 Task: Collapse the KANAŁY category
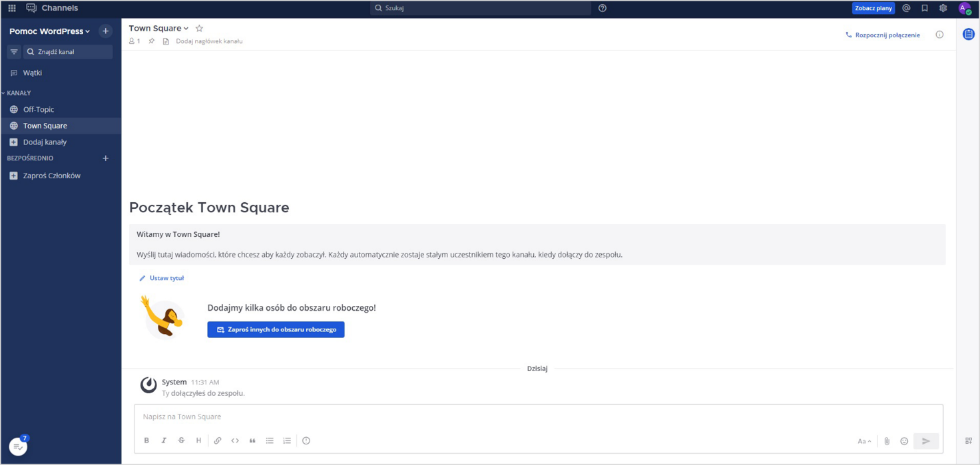coord(17,93)
